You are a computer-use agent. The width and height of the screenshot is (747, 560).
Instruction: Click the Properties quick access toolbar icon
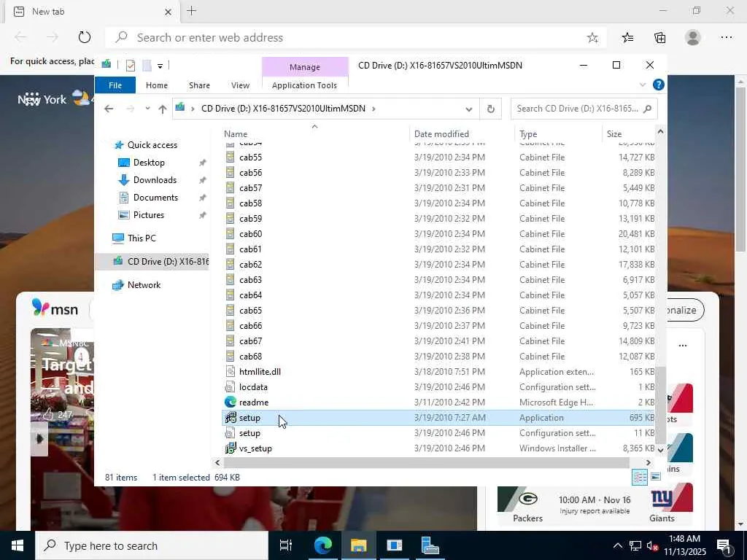click(130, 65)
